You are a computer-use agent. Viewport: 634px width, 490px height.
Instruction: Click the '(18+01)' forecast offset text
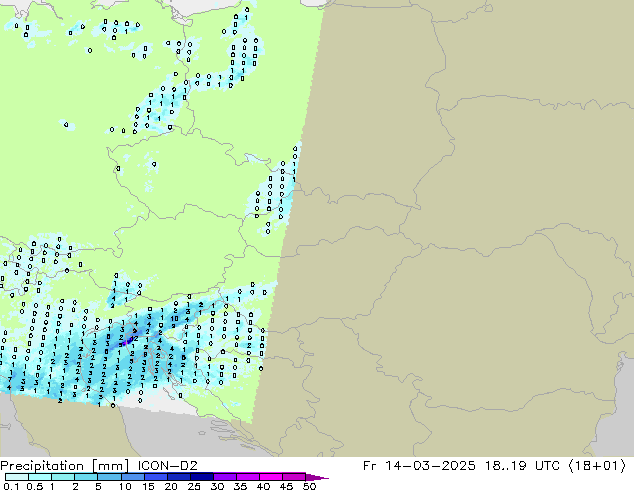598,466
